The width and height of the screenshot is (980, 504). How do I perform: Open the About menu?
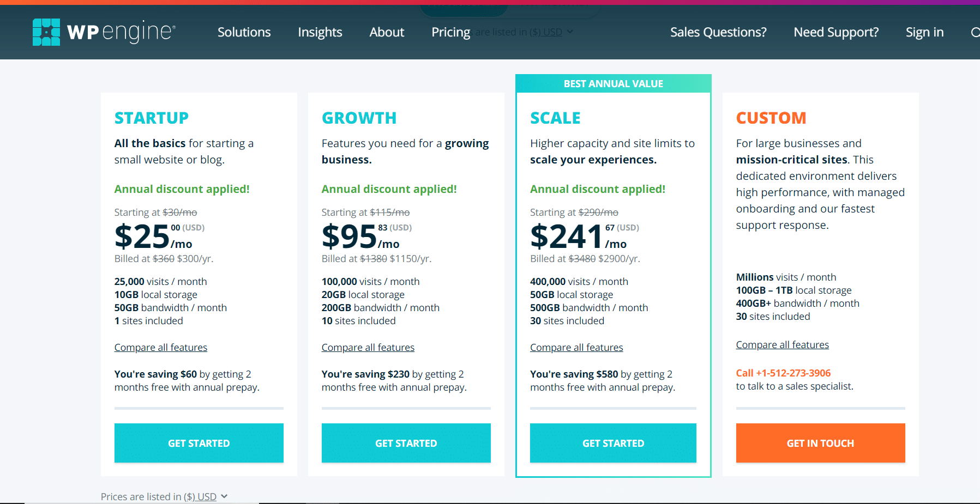pyautogui.click(x=387, y=32)
